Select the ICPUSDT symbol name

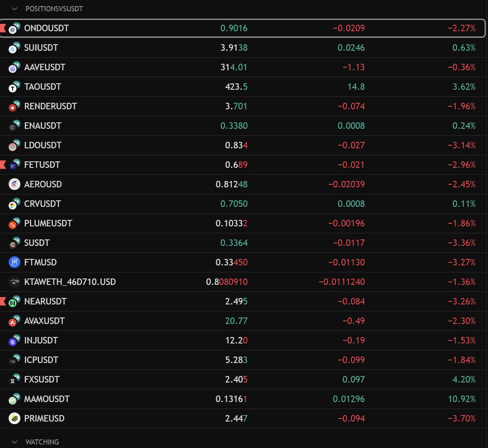point(41,360)
